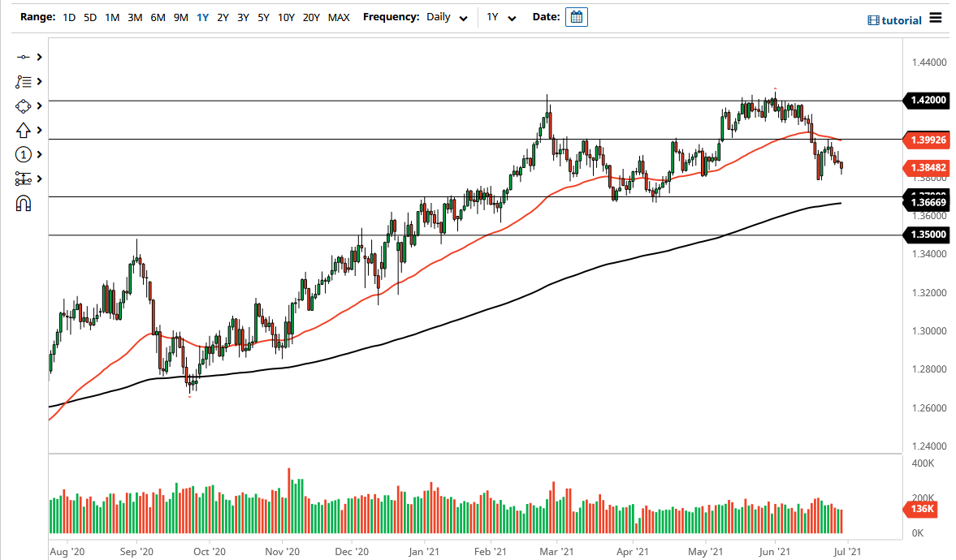This screenshot has height=560, width=956.
Task: Activate the 1Y range option
Action: pyautogui.click(x=202, y=16)
